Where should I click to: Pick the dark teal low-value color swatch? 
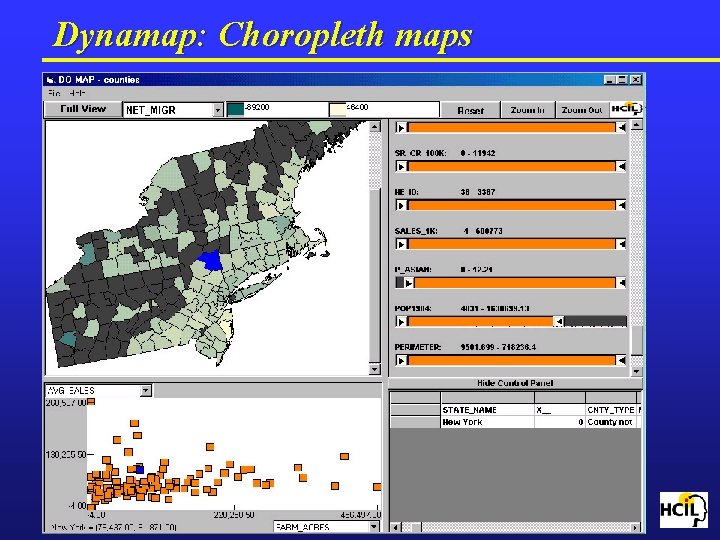click(x=236, y=110)
